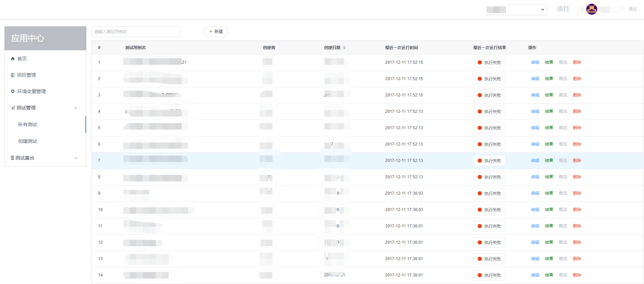
Task: Click the home icon beside 首页
Action: point(13,59)
